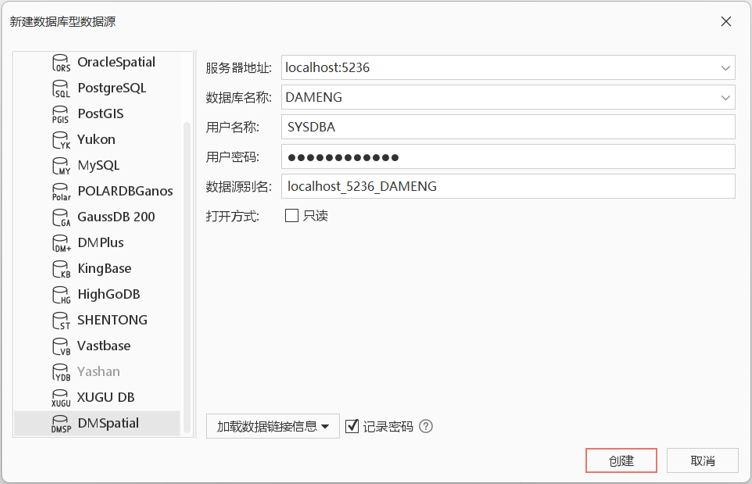Click the help icon beside 记录密码
The width and height of the screenshot is (752, 484).
coord(426,426)
